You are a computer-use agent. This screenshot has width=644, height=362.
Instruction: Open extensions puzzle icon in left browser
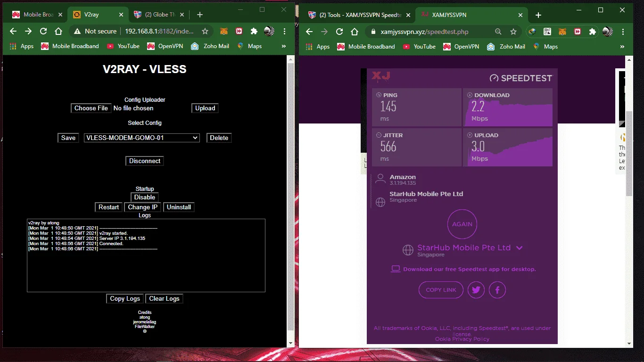(x=254, y=31)
